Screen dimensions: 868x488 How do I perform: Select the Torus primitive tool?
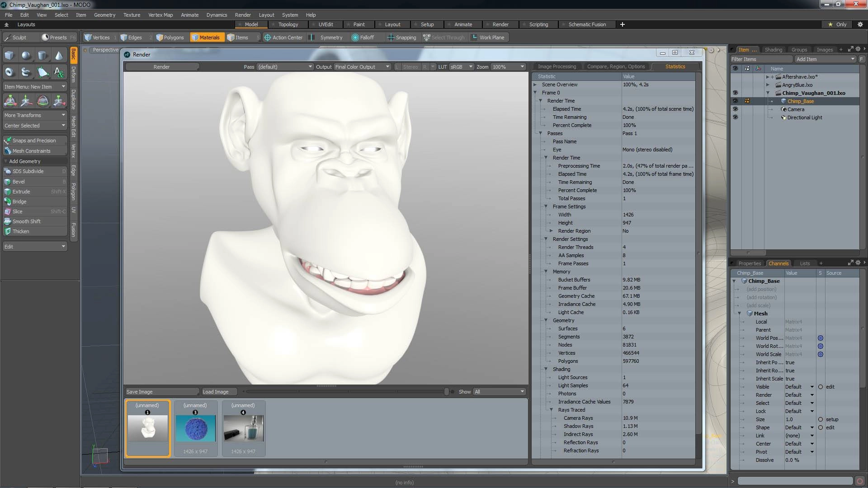click(x=9, y=72)
